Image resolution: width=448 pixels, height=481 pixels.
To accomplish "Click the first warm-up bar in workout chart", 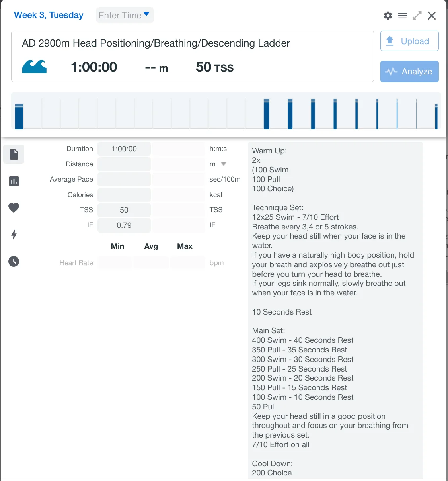I will pos(19,116).
